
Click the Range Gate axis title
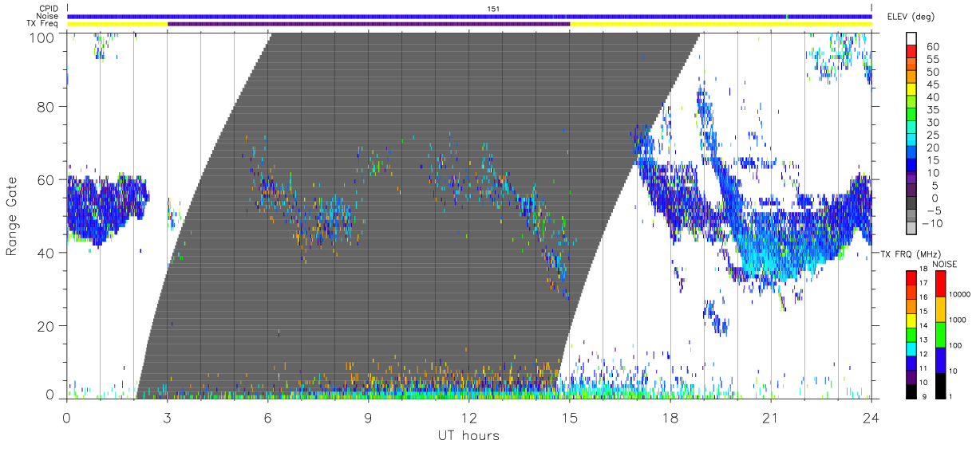[x=12, y=217]
